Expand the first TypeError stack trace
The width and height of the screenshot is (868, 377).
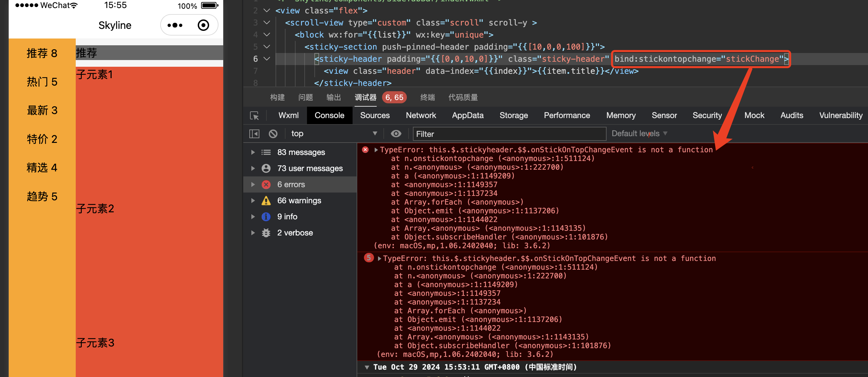tap(376, 150)
